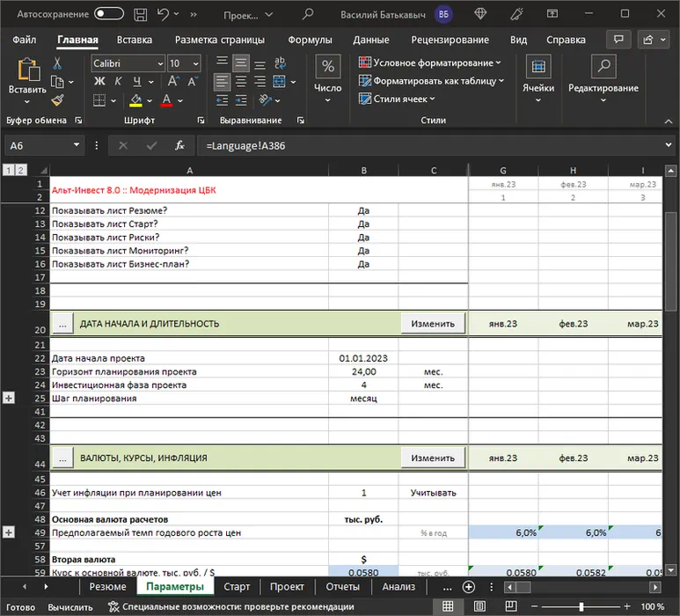
Task: Click Decrease Indent icon
Action: pyautogui.click(x=222, y=100)
